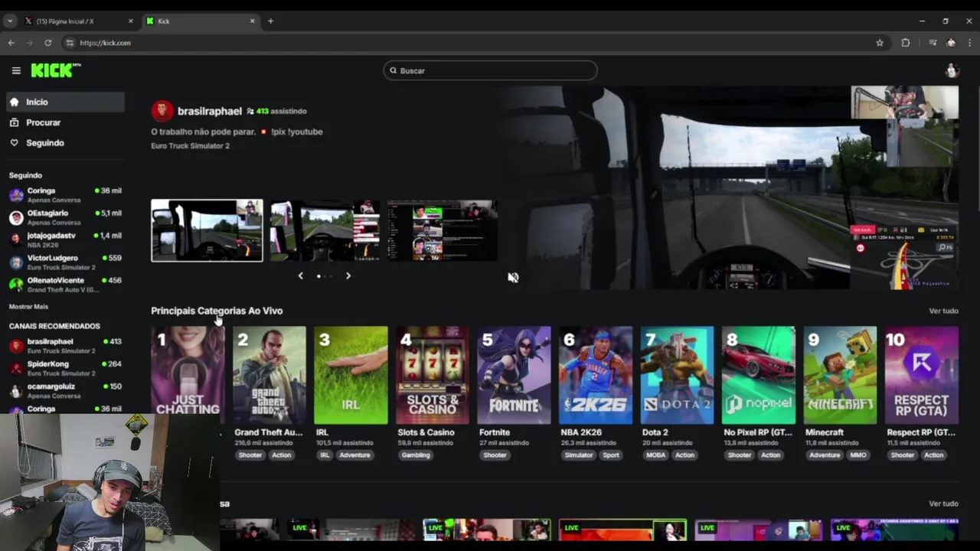Click the address bar URL
The width and height of the screenshot is (980, 551).
coord(105,43)
